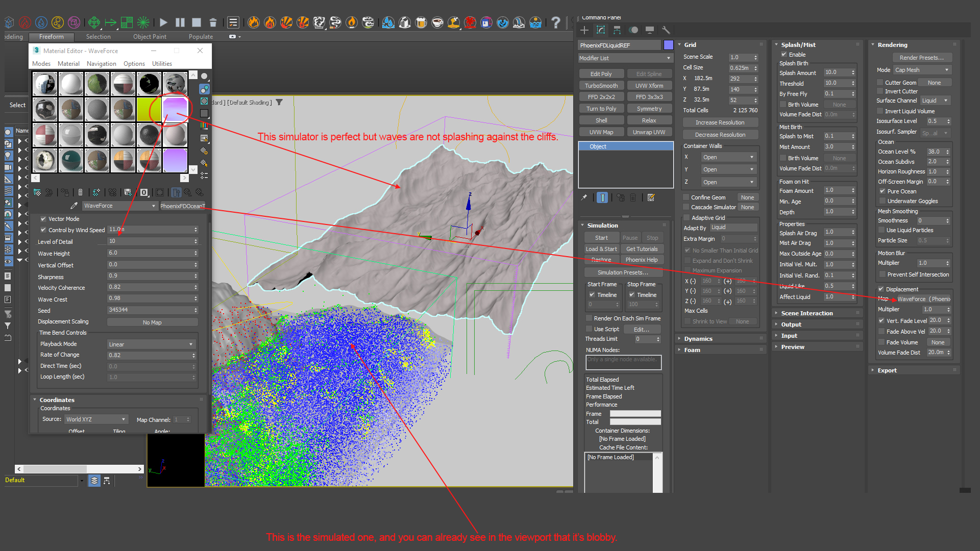Click the pin stack icon
Viewport: 980px width, 551px height.
[x=584, y=197]
